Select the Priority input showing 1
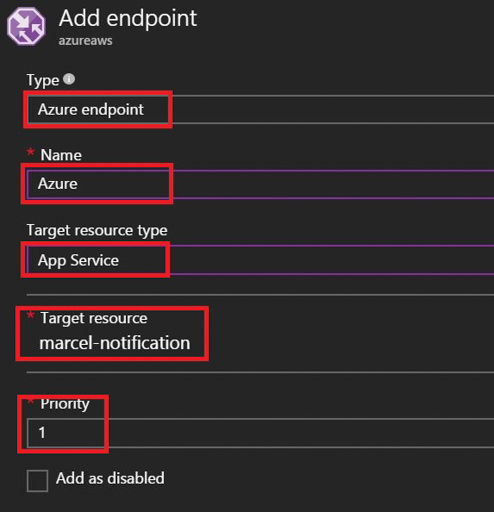Viewport: 494px width, 512px height. (x=260, y=433)
